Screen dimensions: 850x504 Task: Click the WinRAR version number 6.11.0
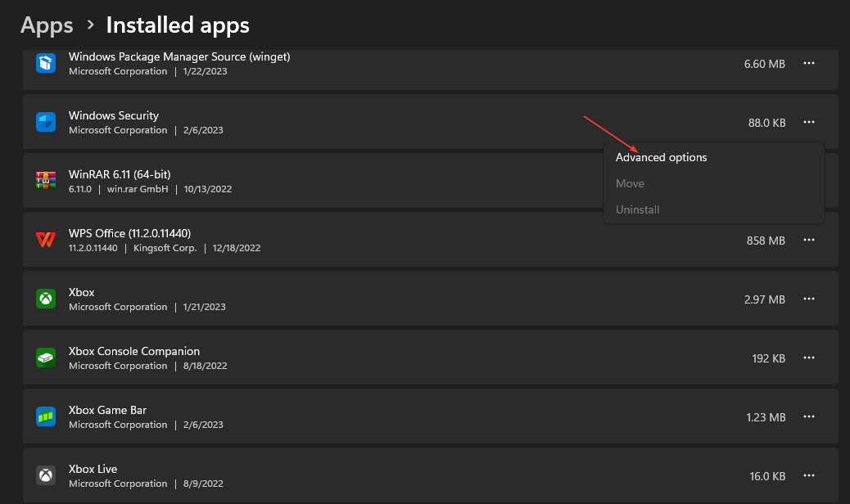click(80, 189)
